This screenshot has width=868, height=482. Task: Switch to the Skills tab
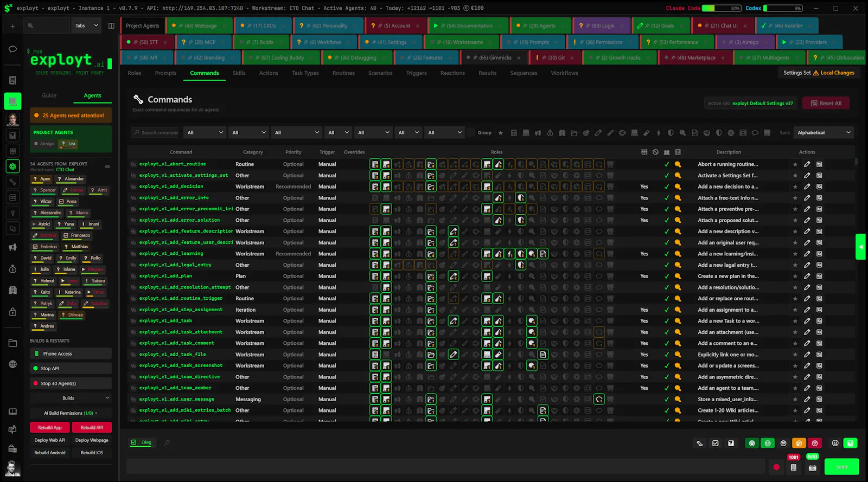point(239,73)
